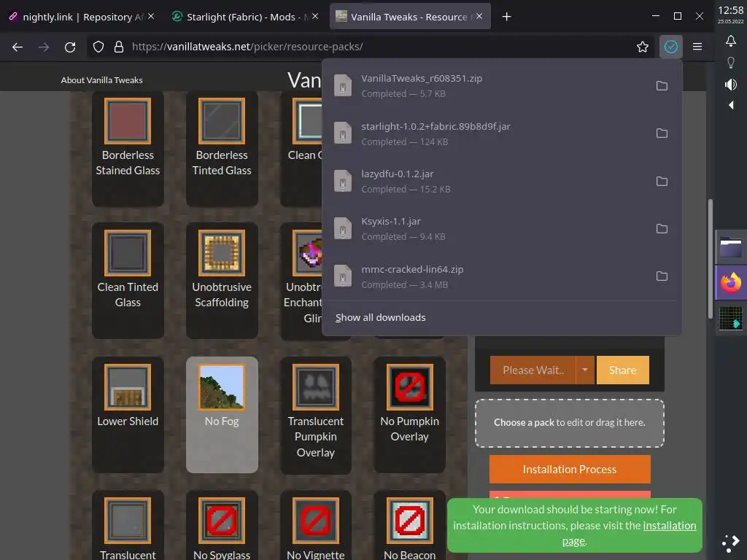Reload the Vanilla Tweaks page
Screen dimensions: 747x560
coord(70,47)
